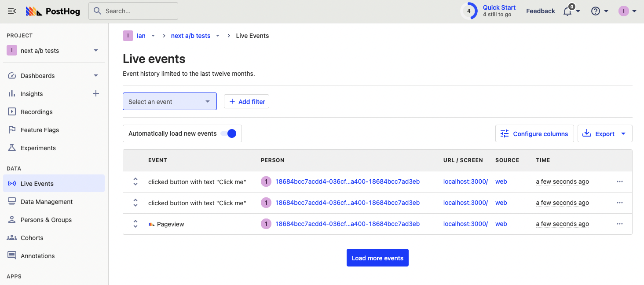Click the PostHog logo
Screen dimensions: 644x285
tap(53, 11)
